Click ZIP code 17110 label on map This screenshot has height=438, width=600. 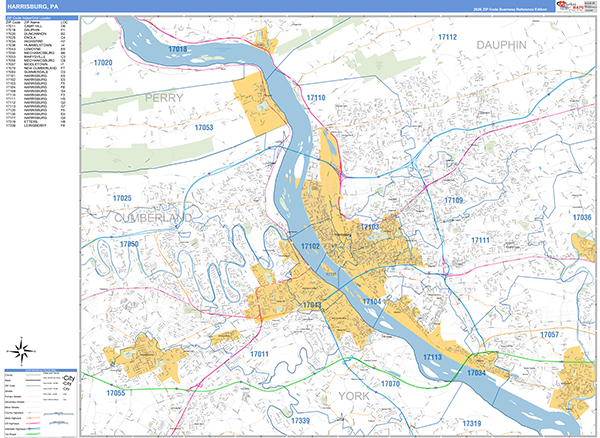[316, 98]
